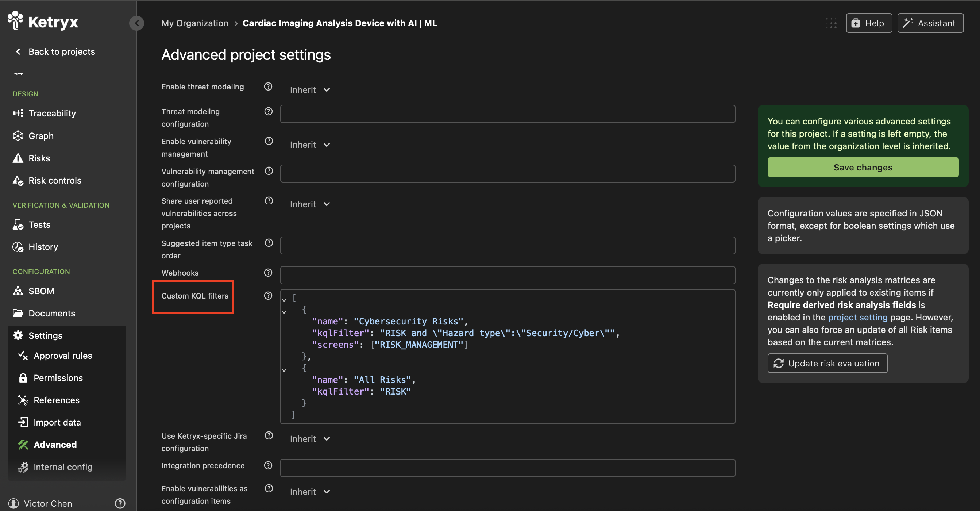Click the help icon for Share user reported vulnerabilities
Viewport: 980px width, 511px height.
269,200
